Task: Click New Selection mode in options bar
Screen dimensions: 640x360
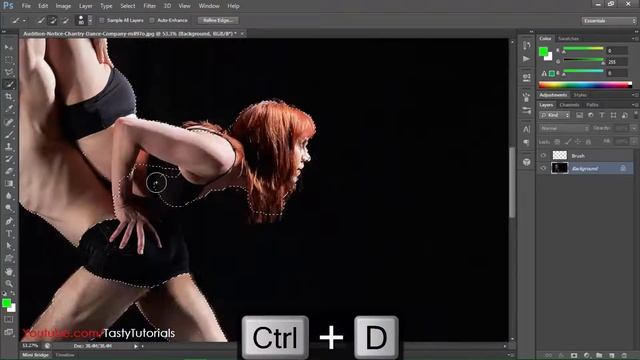Action: click(x=41, y=20)
